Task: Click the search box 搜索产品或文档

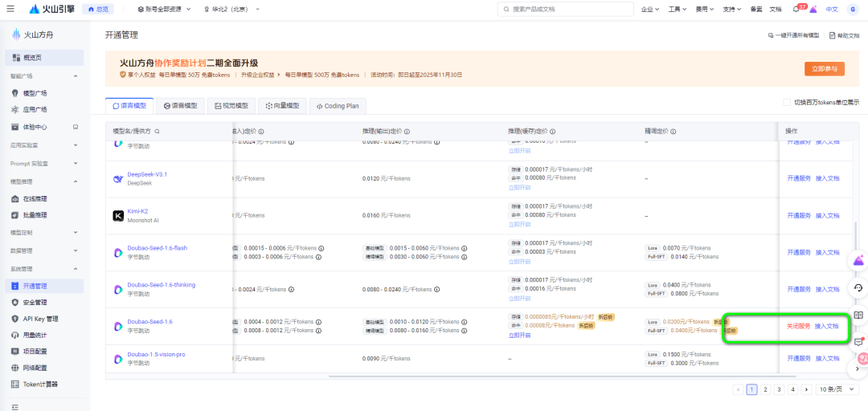Action: 565,10
